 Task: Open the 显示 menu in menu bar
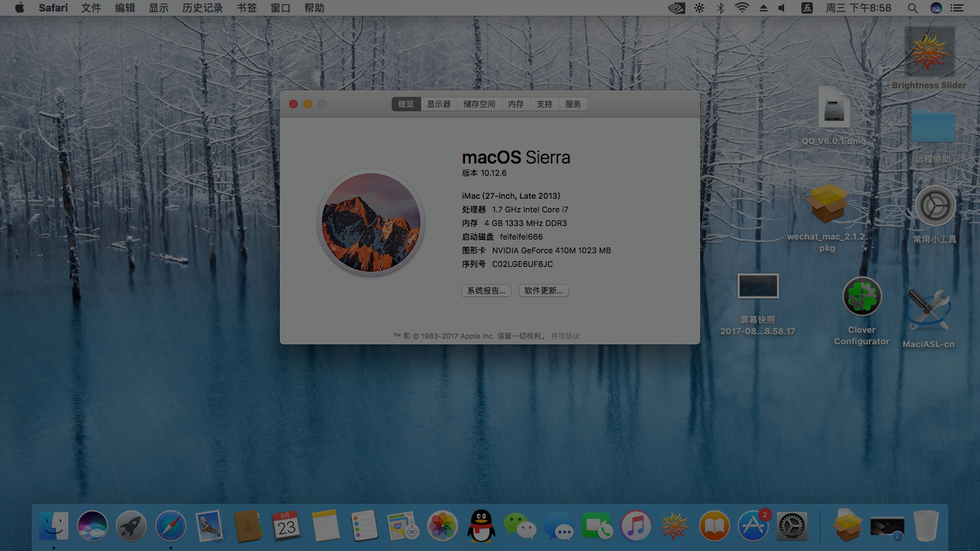(x=159, y=8)
